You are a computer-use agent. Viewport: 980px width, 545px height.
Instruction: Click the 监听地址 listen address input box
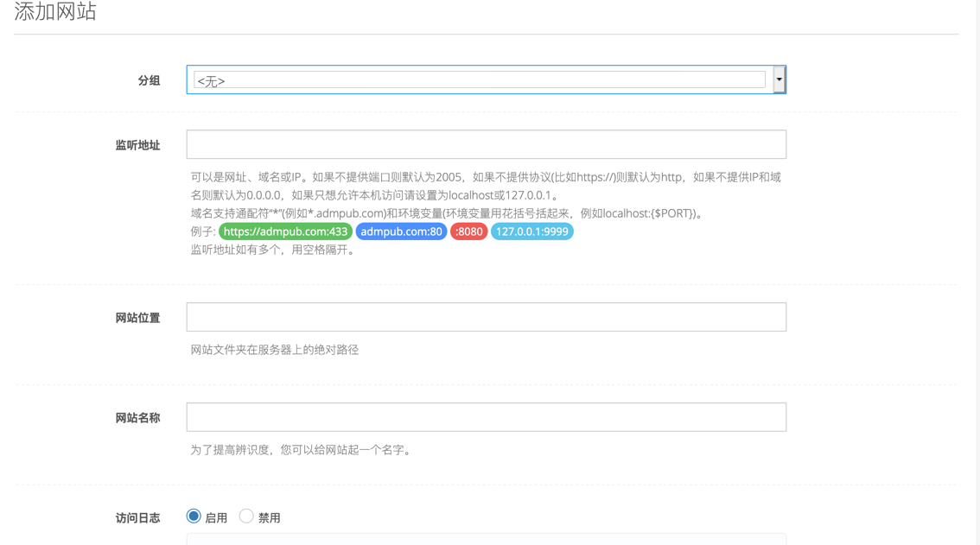point(486,143)
